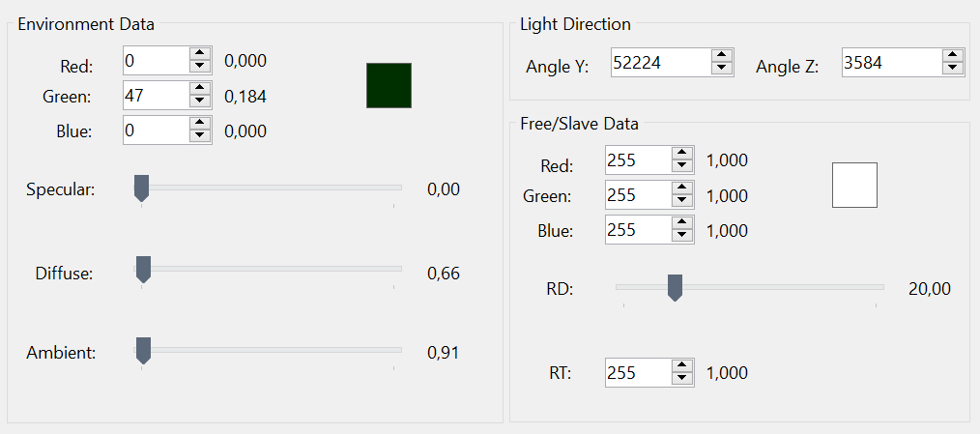Click the Specular slider handle

tap(141, 188)
